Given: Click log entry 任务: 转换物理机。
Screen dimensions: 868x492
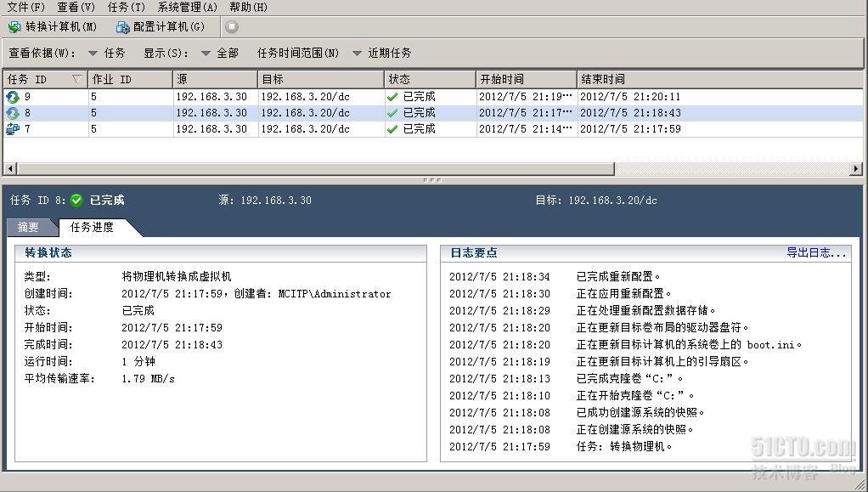Looking at the screenshot, I should (x=624, y=447).
